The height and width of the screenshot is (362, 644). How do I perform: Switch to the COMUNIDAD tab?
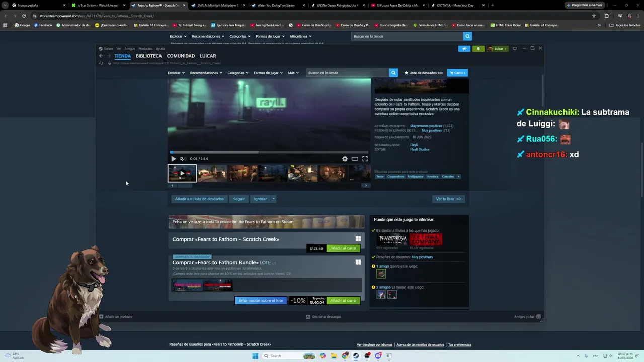pyautogui.click(x=181, y=56)
